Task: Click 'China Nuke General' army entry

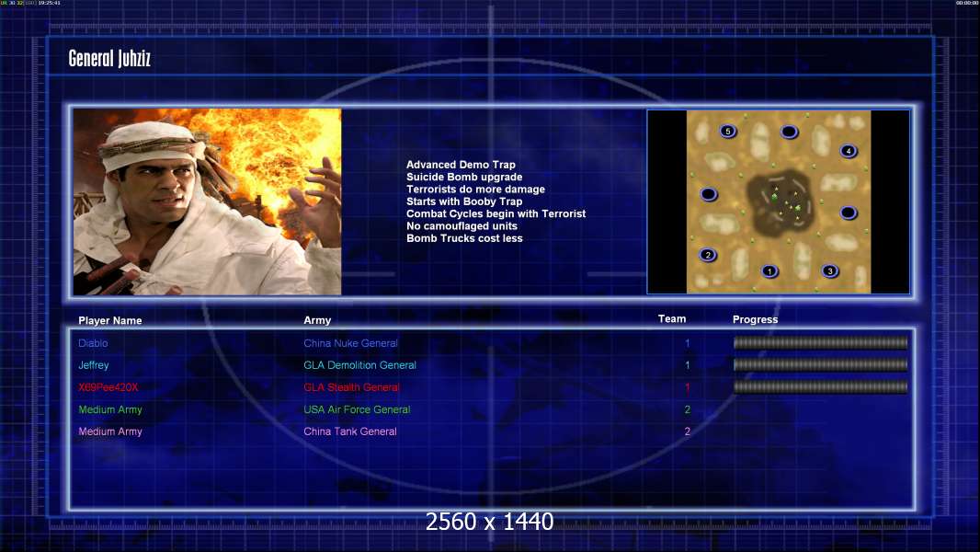Action: click(x=350, y=343)
